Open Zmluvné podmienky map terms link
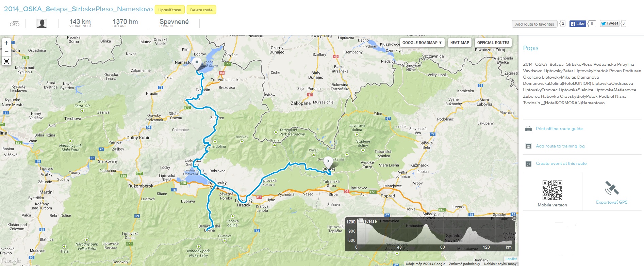The width and height of the screenshot is (644, 266). (x=464, y=264)
